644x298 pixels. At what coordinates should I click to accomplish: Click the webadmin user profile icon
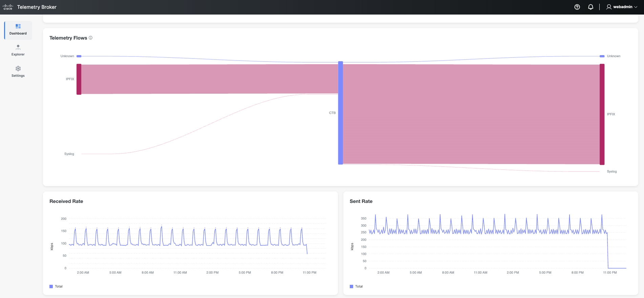(609, 7)
